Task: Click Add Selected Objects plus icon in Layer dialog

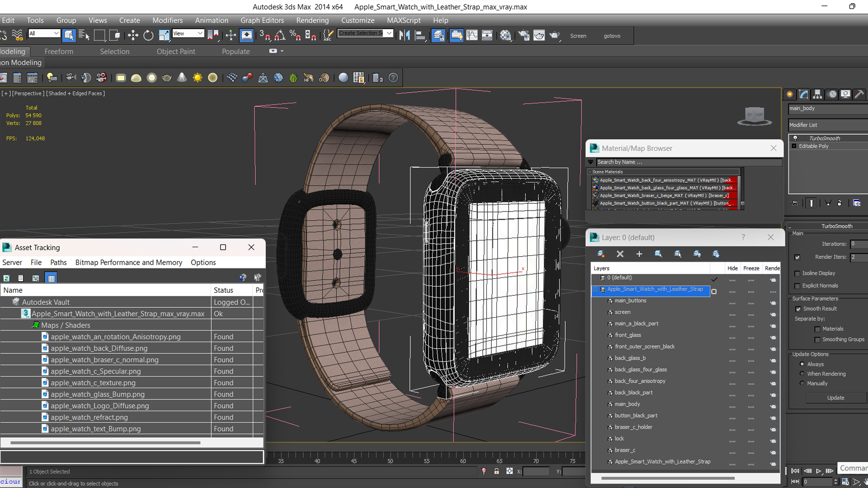Action: click(639, 254)
